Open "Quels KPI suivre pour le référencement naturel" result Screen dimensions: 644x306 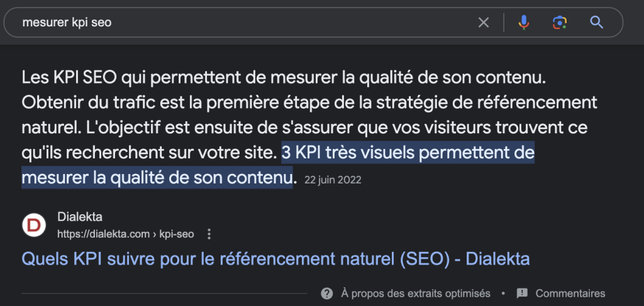[275, 258]
